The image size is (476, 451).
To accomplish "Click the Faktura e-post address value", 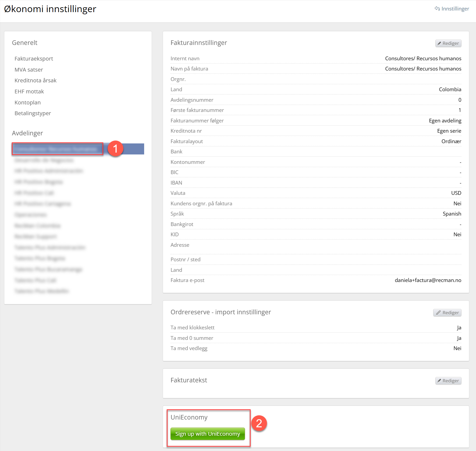I will click(x=428, y=280).
